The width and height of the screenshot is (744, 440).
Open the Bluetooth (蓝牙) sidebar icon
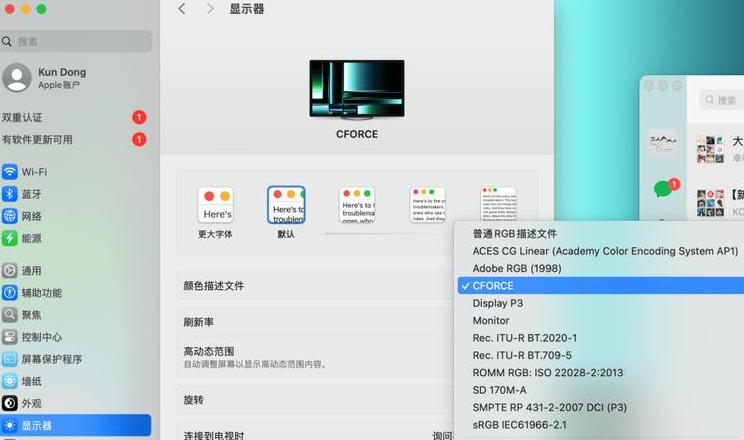click(10, 194)
